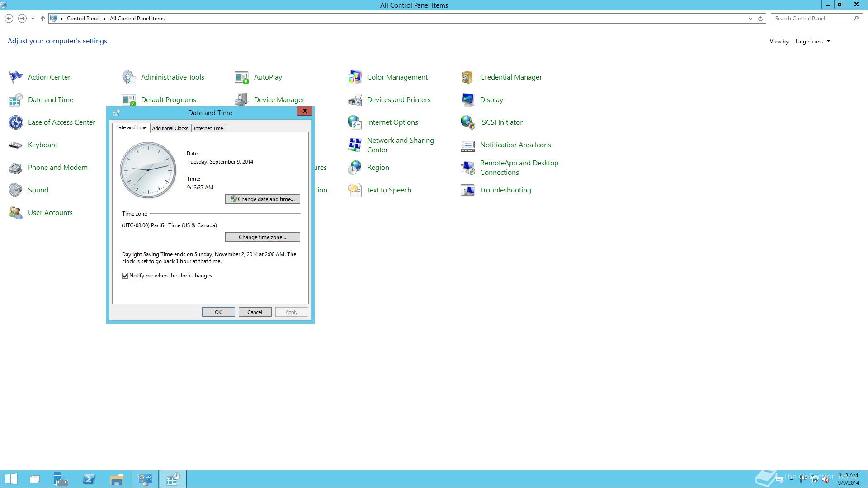Click OK in Date and Time dialog

(218, 312)
